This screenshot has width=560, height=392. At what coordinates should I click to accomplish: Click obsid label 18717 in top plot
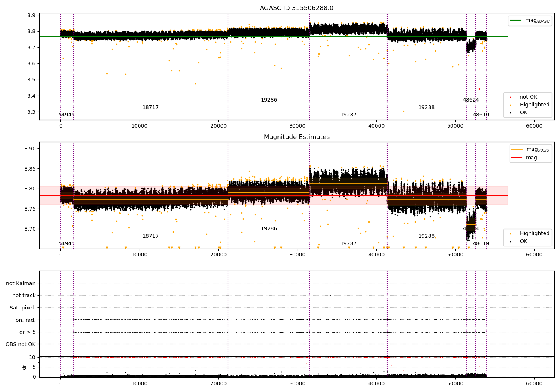coord(150,108)
